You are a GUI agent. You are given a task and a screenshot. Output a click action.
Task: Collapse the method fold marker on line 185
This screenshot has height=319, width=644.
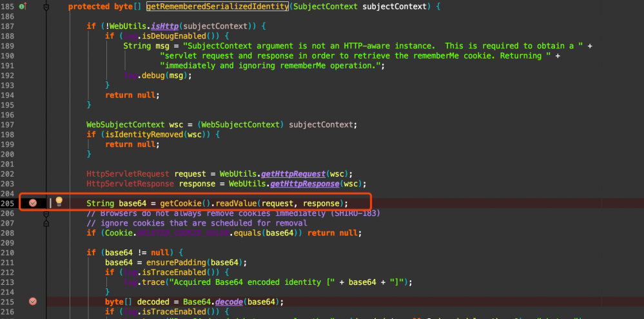46,7
